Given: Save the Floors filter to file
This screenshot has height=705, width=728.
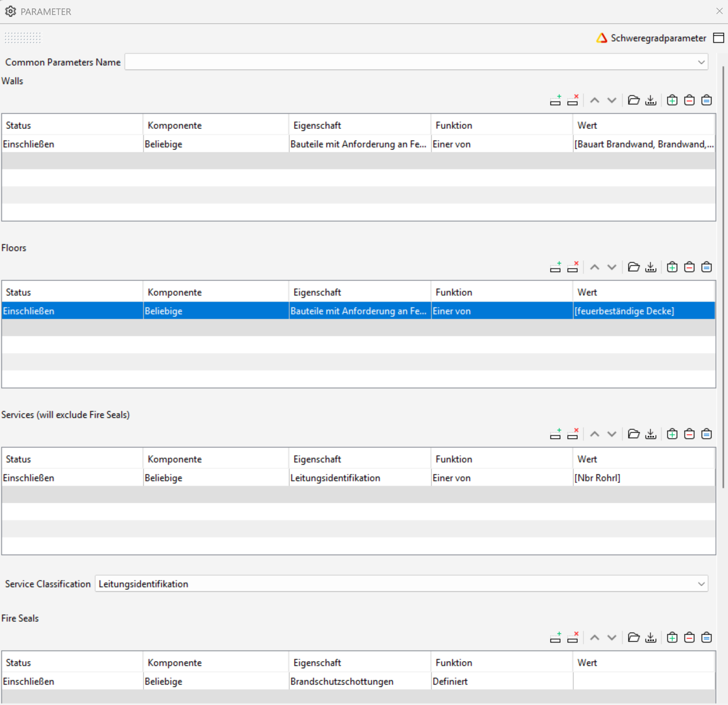Looking at the screenshot, I should coord(651,267).
